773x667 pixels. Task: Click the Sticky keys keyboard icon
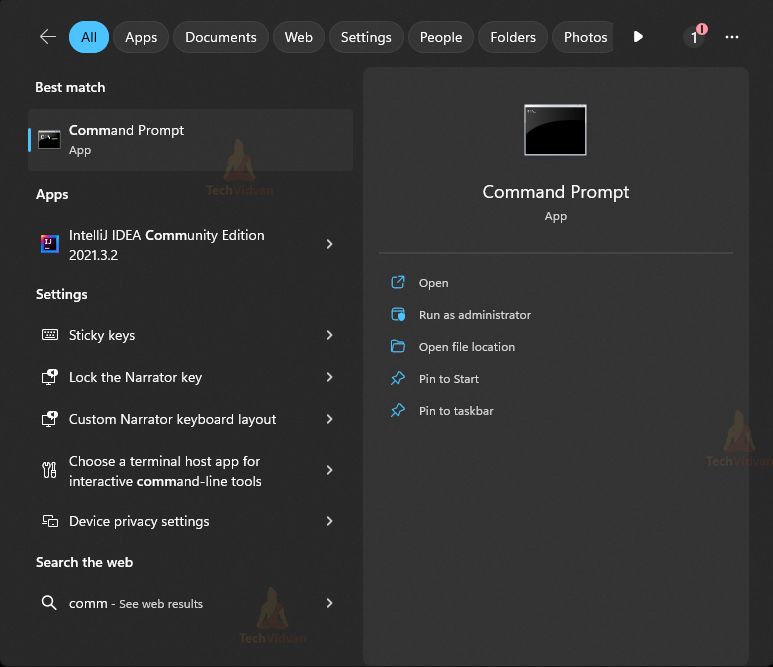pyautogui.click(x=50, y=335)
